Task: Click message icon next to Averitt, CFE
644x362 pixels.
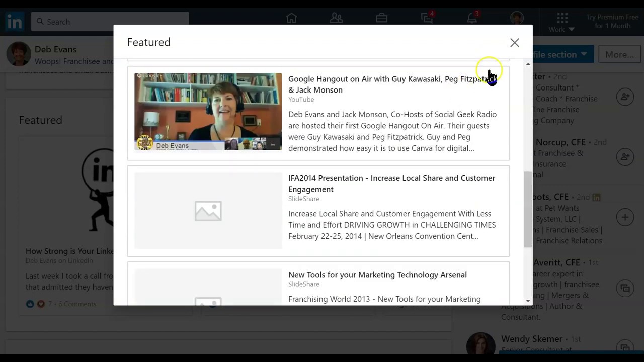Action: (625, 288)
